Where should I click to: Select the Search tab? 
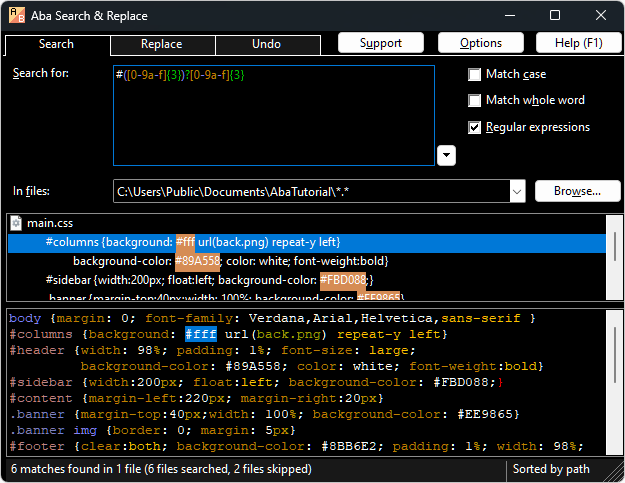click(56, 44)
